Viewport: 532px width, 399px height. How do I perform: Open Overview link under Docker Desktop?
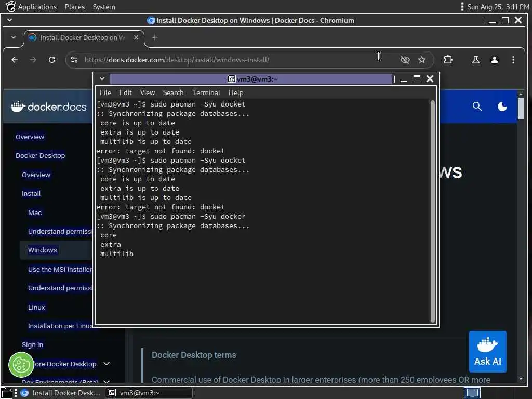[36, 175]
